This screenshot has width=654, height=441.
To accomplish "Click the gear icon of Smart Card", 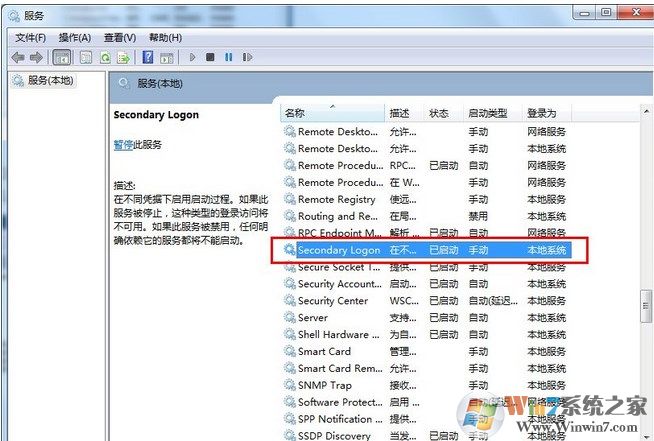I will click(289, 351).
